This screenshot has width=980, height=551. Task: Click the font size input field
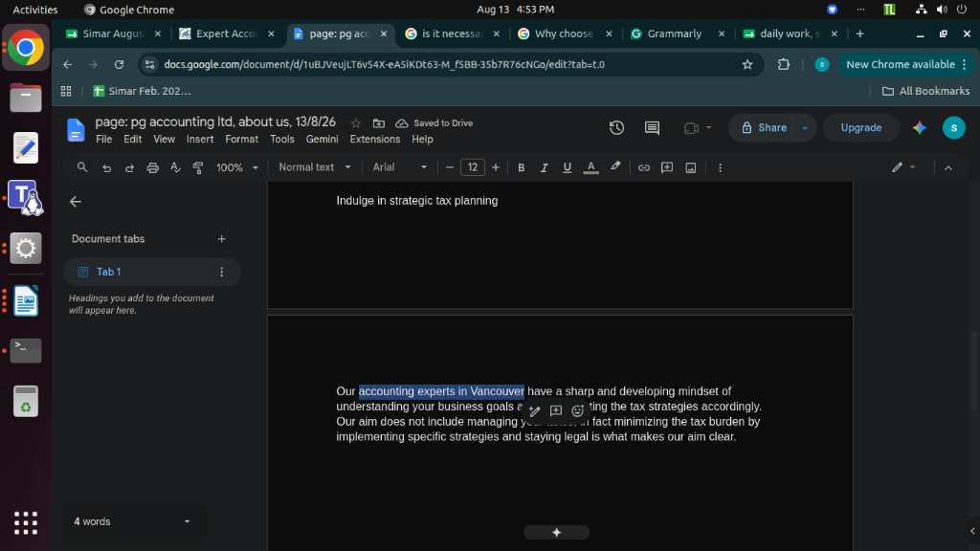pyautogui.click(x=473, y=167)
